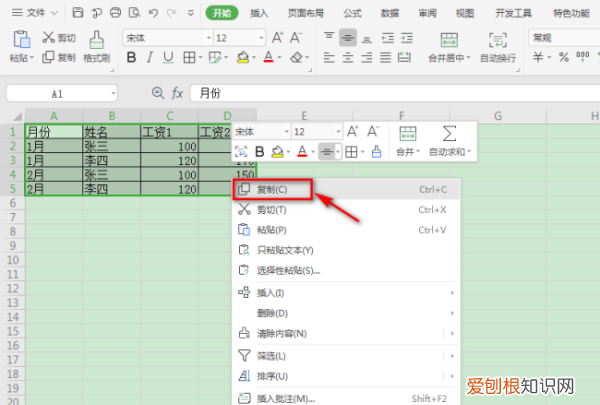600x405 pixels.
Task: Click Wrap Text (自动换行) button
Action: pyautogui.click(x=498, y=47)
